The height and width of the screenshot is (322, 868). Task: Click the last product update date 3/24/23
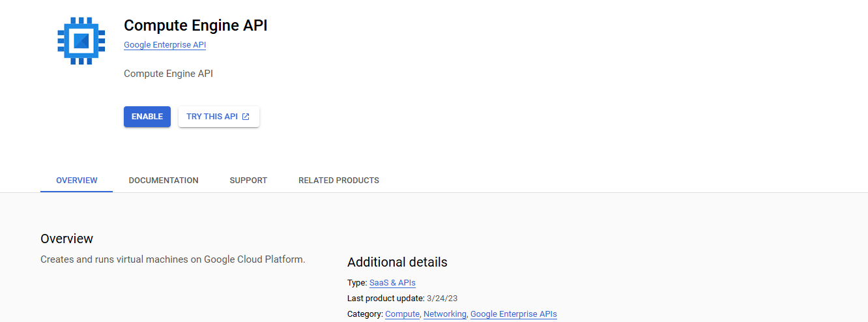click(441, 299)
